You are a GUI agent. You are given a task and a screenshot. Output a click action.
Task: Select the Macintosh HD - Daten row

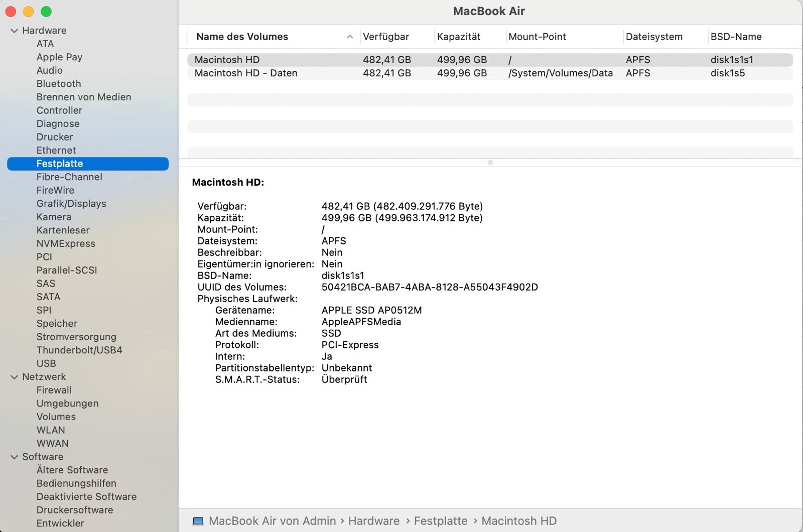490,73
